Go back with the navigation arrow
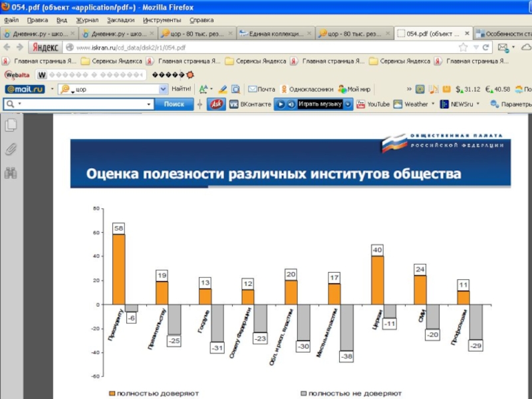 (x=7, y=47)
